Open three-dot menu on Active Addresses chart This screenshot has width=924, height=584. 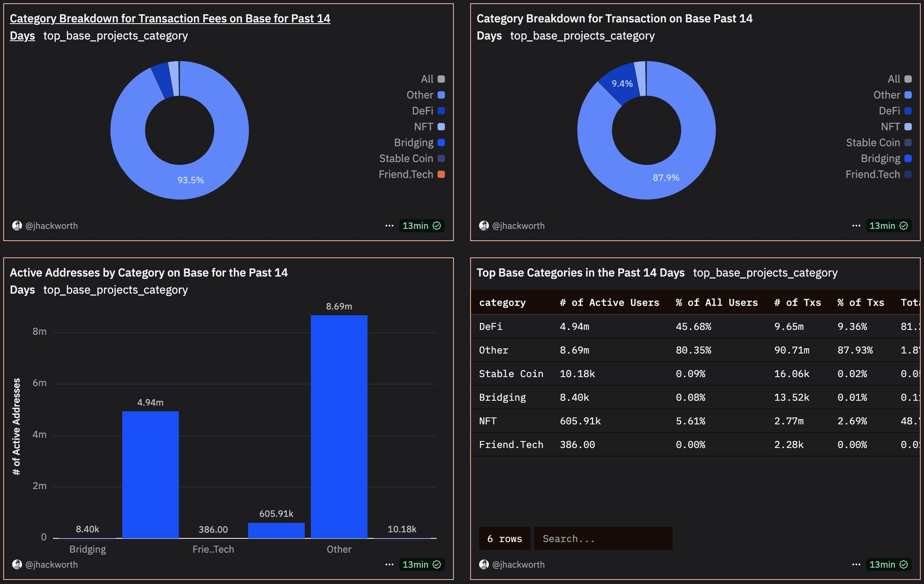(389, 564)
